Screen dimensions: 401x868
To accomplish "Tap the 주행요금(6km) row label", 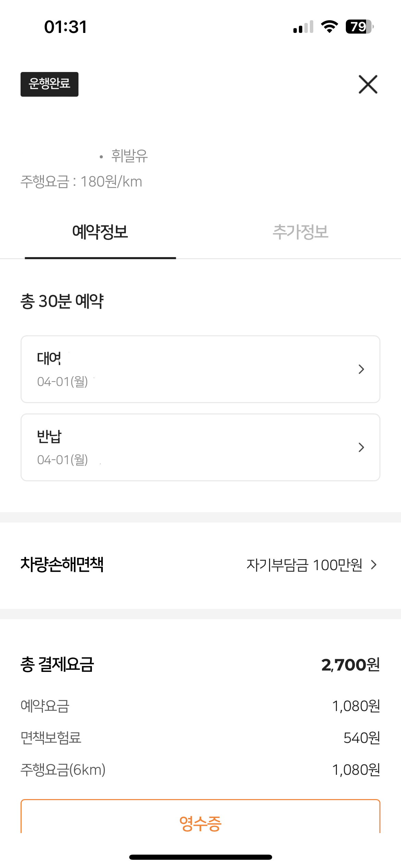I will click(x=63, y=770).
